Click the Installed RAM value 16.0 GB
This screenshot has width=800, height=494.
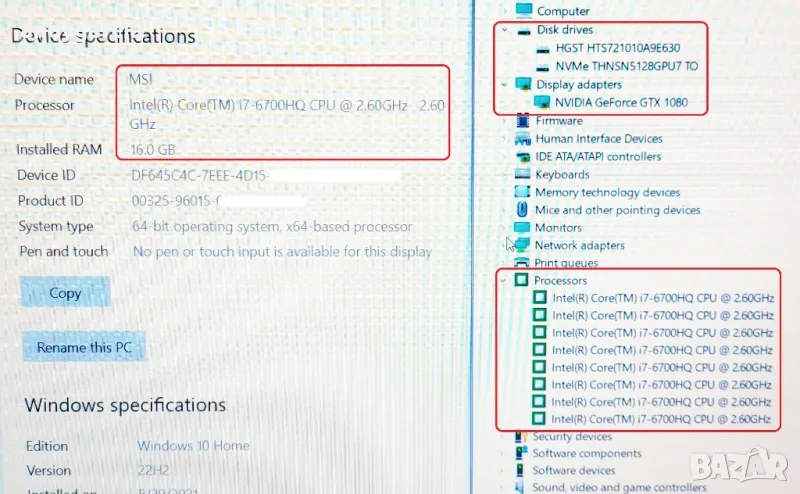click(153, 150)
